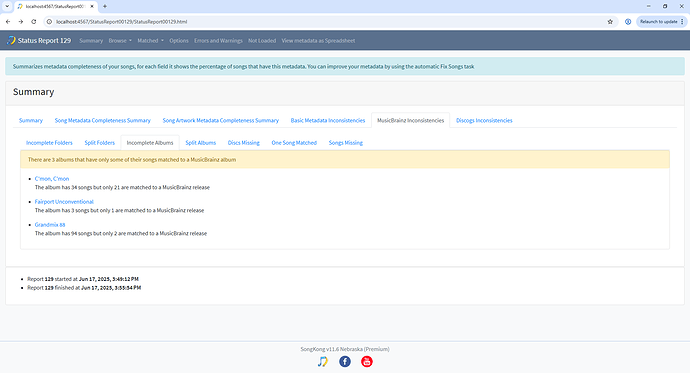Open the YouTube icon in the footer

point(367,362)
